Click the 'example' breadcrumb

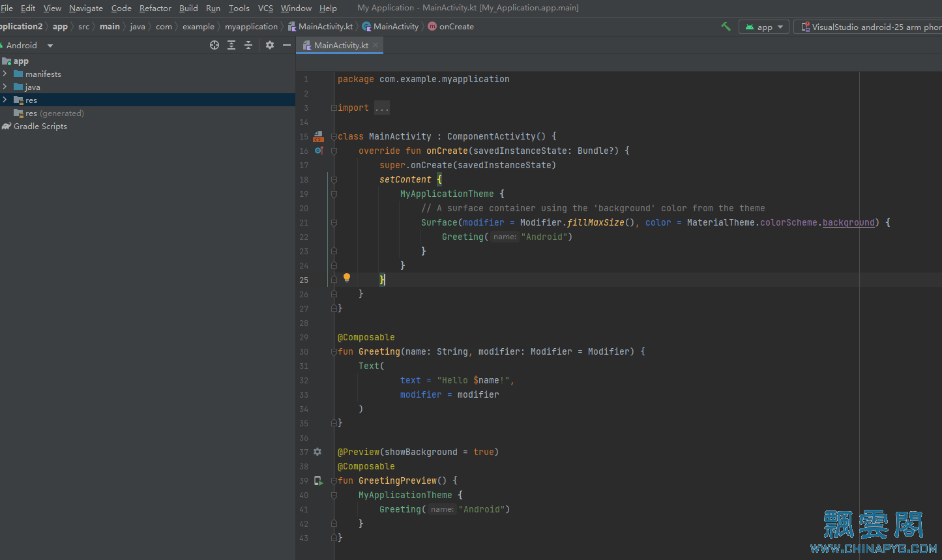coord(198,27)
